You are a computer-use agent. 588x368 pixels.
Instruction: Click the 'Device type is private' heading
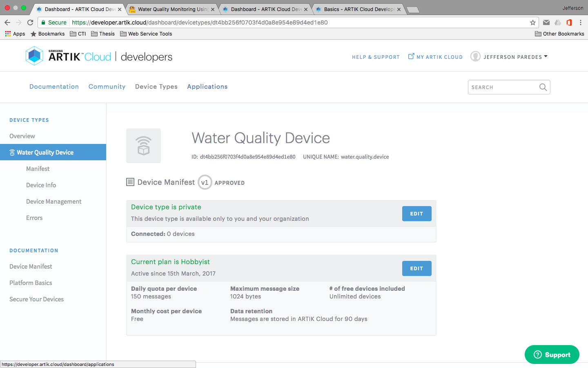pyautogui.click(x=166, y=207)
